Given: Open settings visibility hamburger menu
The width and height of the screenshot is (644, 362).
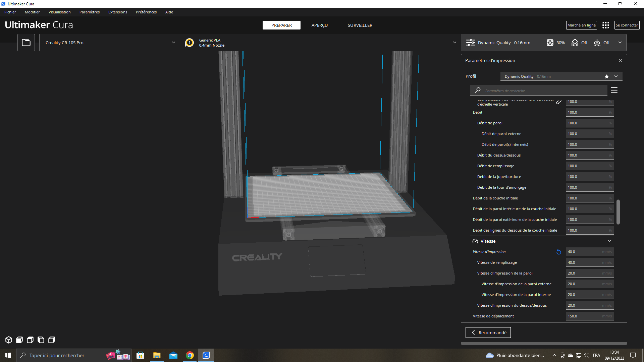Looking at the screenshot, I should coord(614,90).
